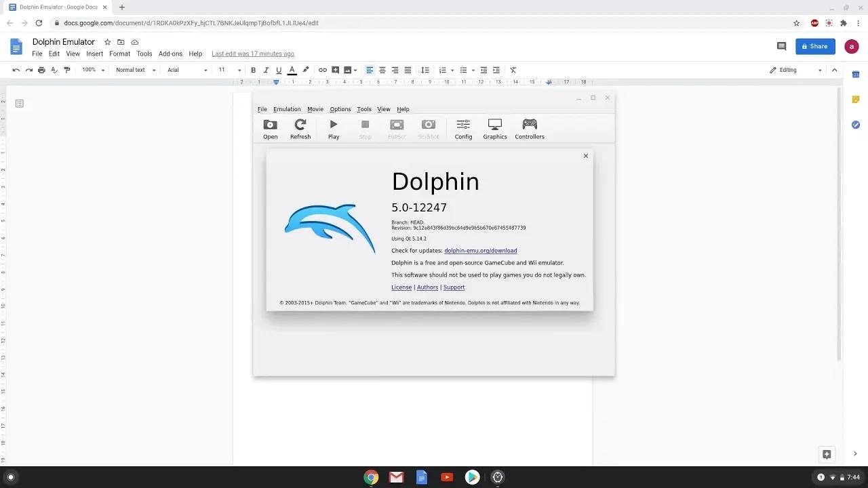The height and width of the screenshot is (488, 868).
Task: Click the blue Share button
Action: click(815, 46)
